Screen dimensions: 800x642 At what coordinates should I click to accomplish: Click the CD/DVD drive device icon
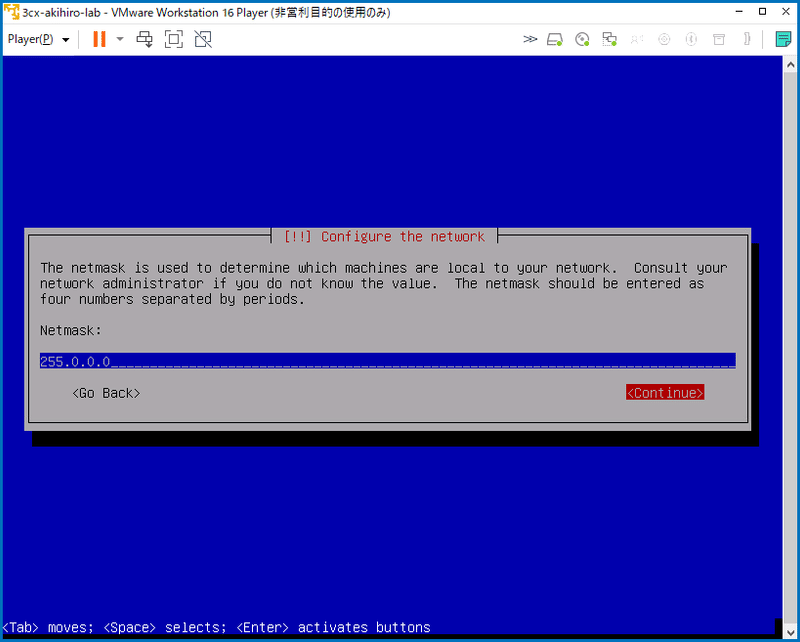582,39
